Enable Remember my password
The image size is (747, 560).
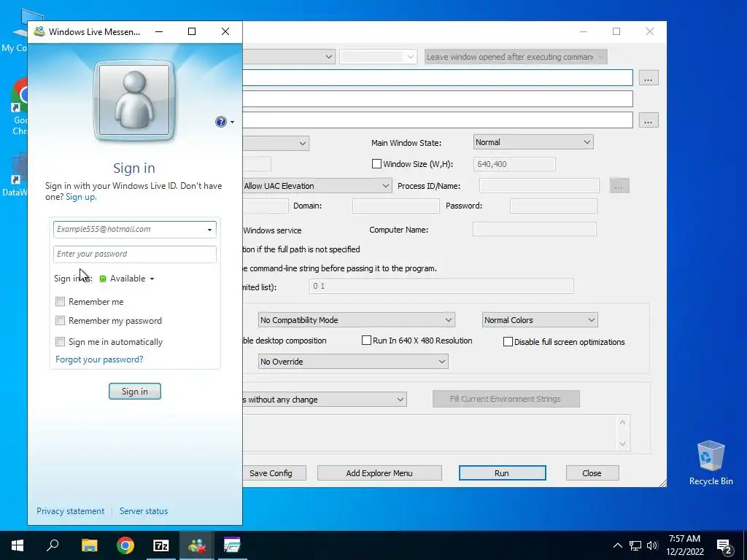[60, 321]
